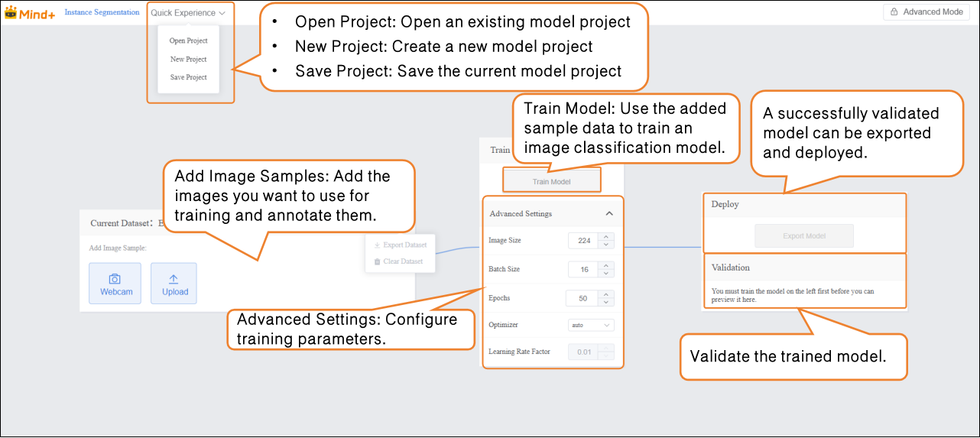Click the Export Model button
Viewport: 980px width, 438px height.
click(804, 236)
